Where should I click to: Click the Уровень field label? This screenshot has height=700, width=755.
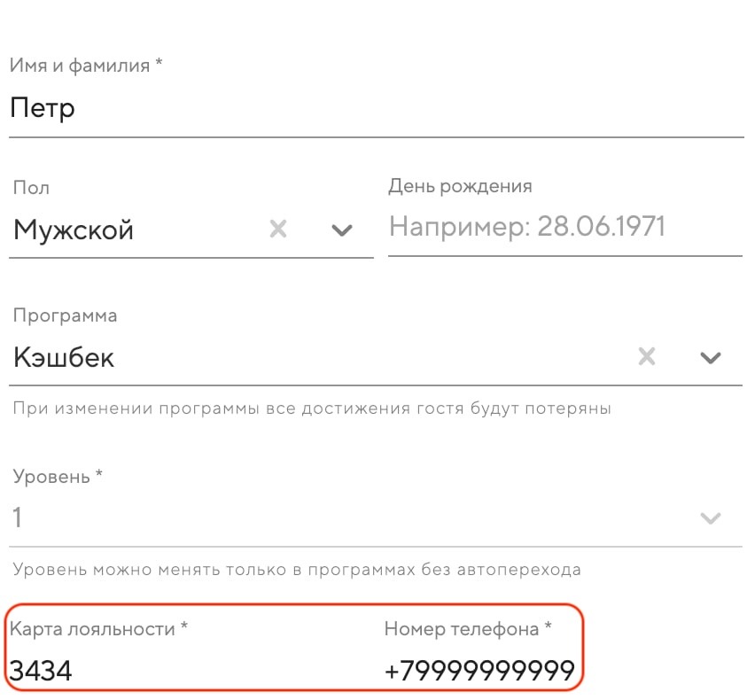[x=58, y=476]
